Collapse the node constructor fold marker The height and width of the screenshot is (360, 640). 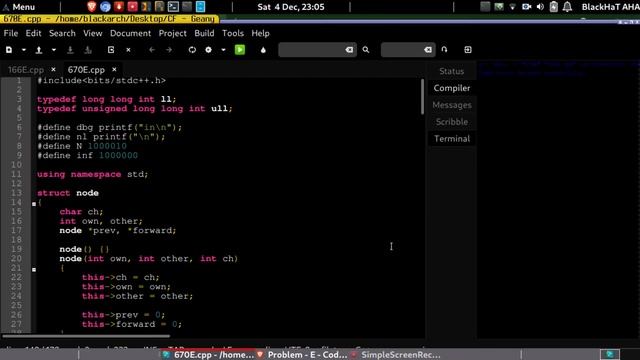[34, 269]
